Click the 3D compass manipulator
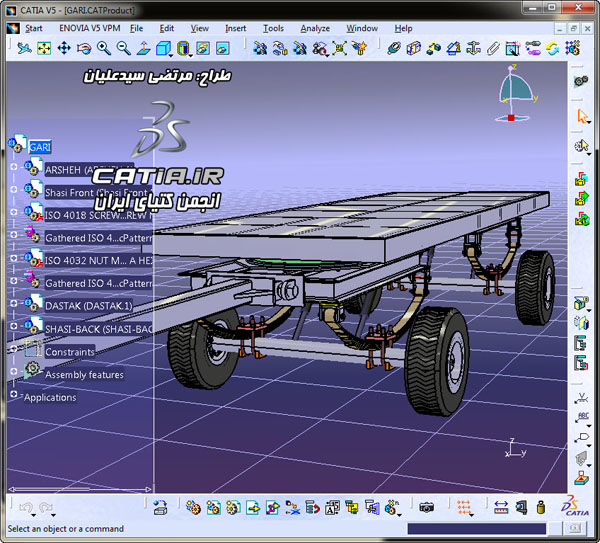This screenshot has width=600, height=543. point(515,94)
